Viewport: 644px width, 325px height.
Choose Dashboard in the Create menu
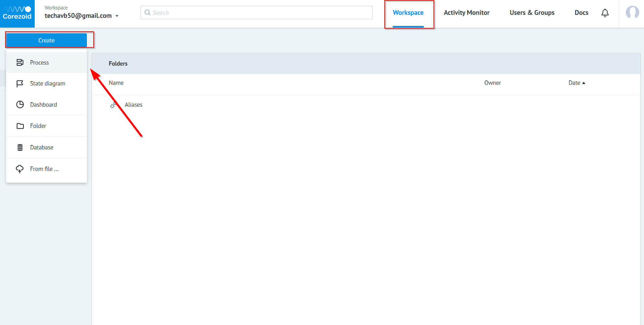point(46,105)
